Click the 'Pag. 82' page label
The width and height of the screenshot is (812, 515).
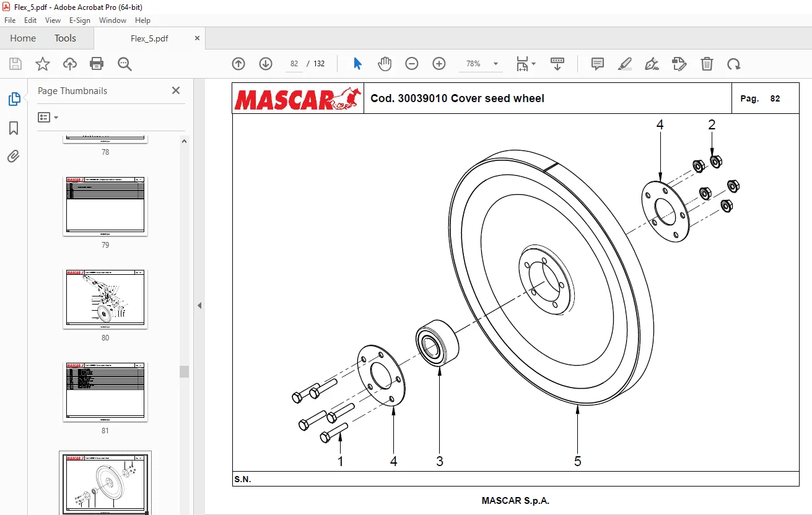tap(760, 98)
